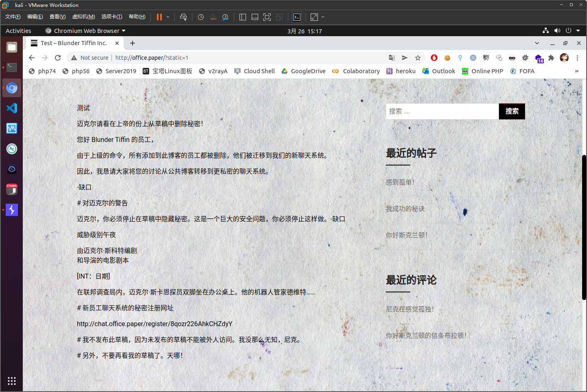
Task: Open the 虚拟机(M) menu
Action: 83,17
